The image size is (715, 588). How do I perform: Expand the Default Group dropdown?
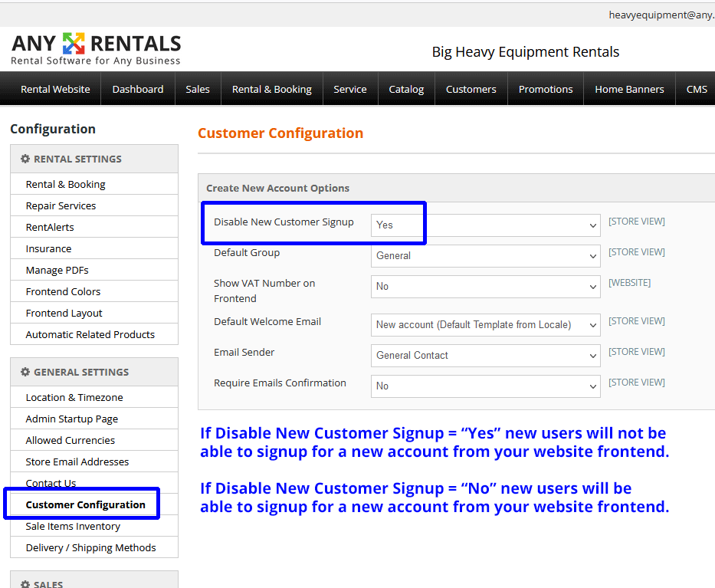click(485, 256)
